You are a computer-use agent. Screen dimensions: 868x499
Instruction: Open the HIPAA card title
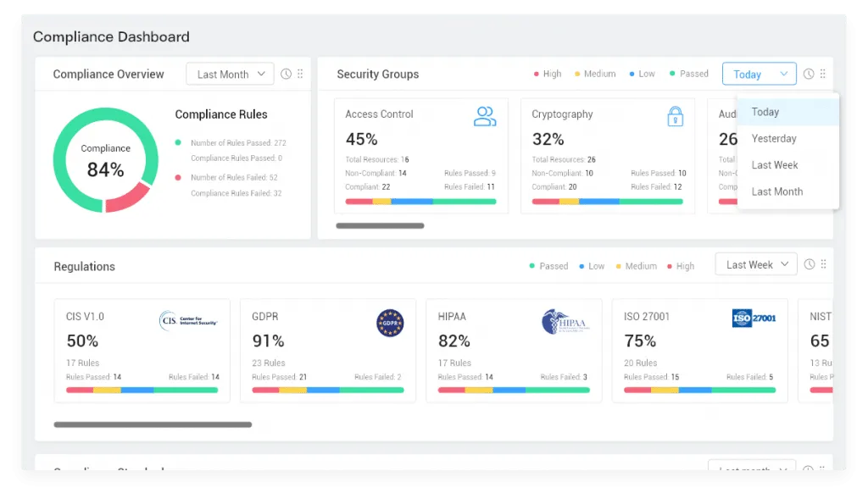coord(452,317)
